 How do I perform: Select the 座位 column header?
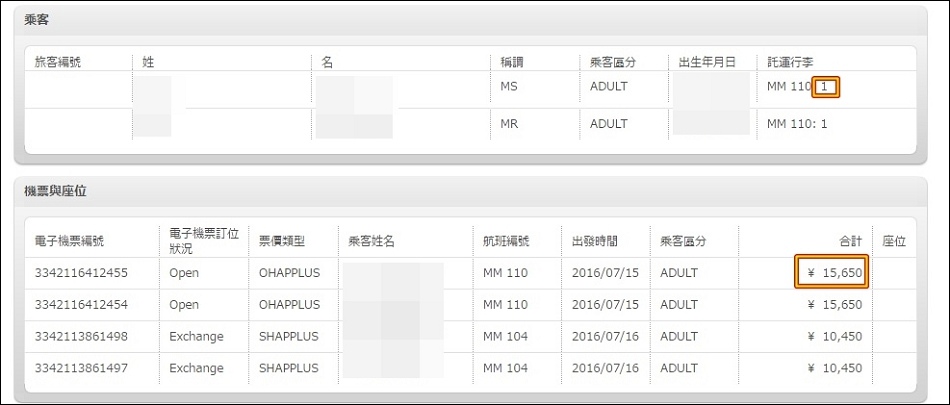[894, 241]
